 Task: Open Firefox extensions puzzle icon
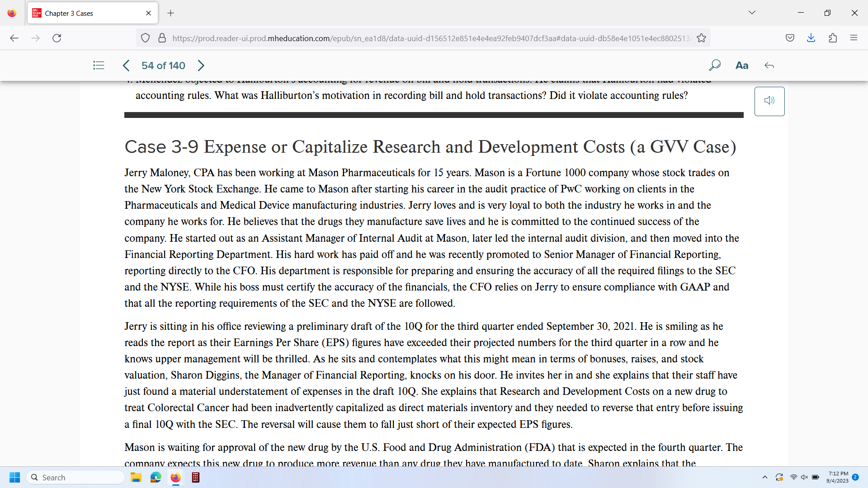click(x=833, y=38)
